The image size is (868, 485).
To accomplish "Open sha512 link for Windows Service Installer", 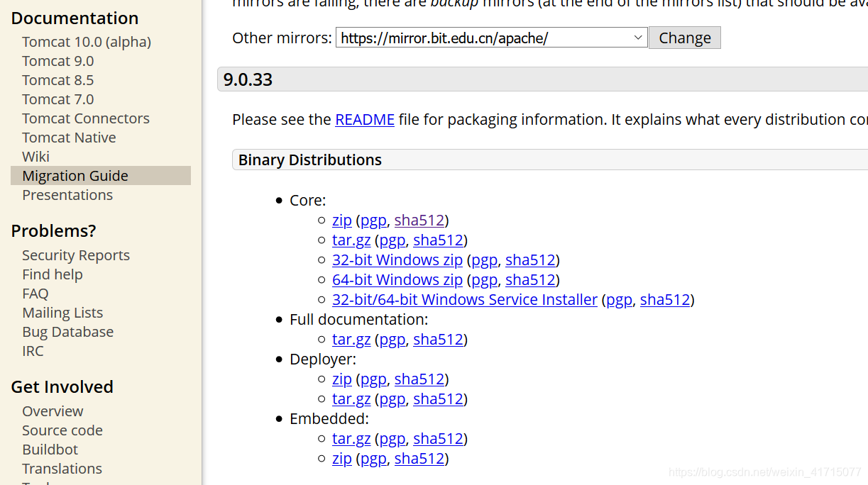I will 665,300.
